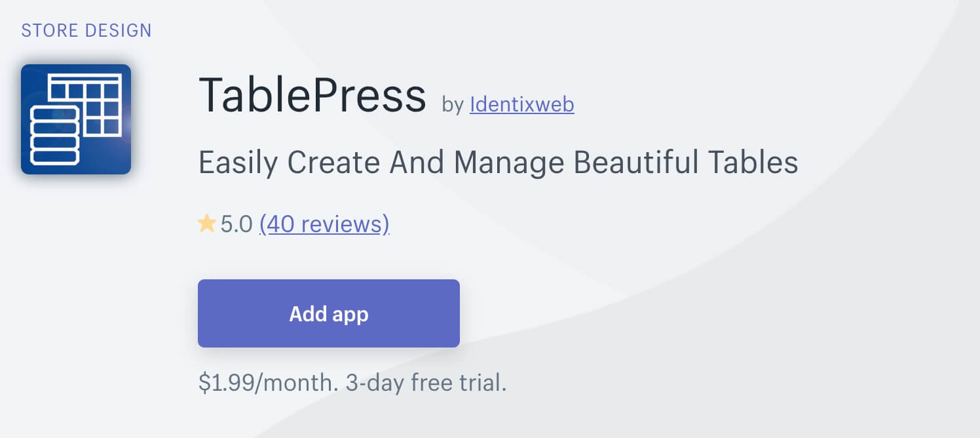Click the blue TablePress app icon
The height and width of the screenshot is (438, 980).
click(x=76, y=119)
